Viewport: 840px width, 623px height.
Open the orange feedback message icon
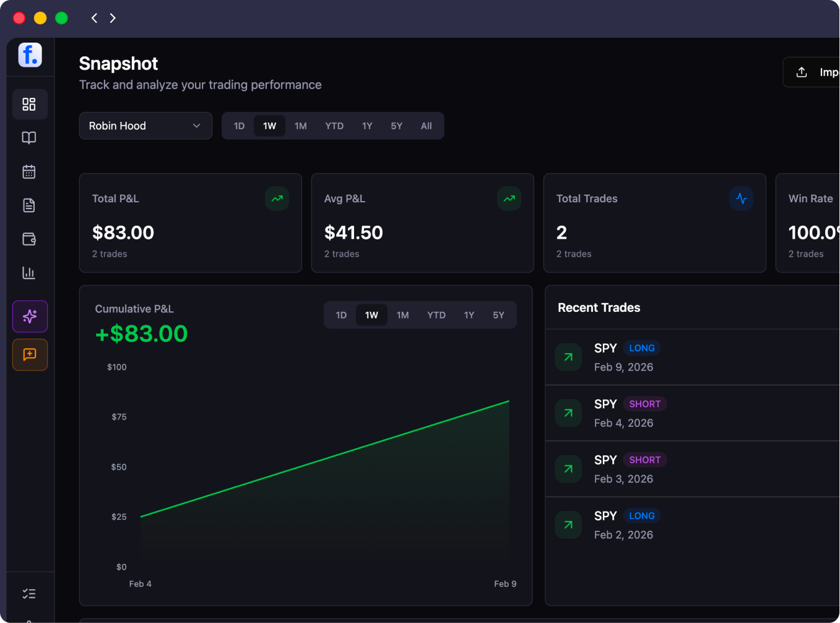click(29, 354)
